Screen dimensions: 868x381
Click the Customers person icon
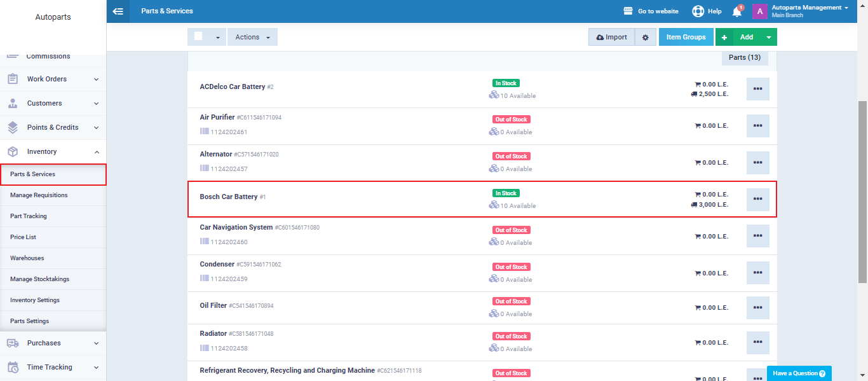(x=13, y=103)
